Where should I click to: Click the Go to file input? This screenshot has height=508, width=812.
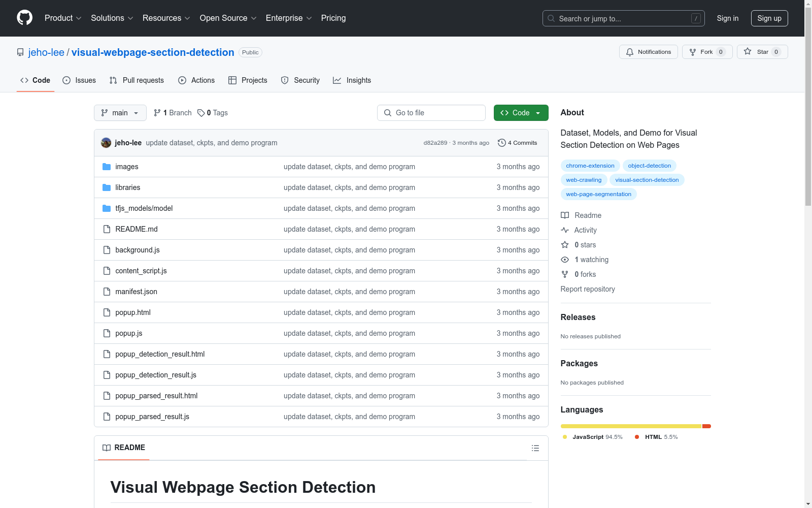point(431,113)
